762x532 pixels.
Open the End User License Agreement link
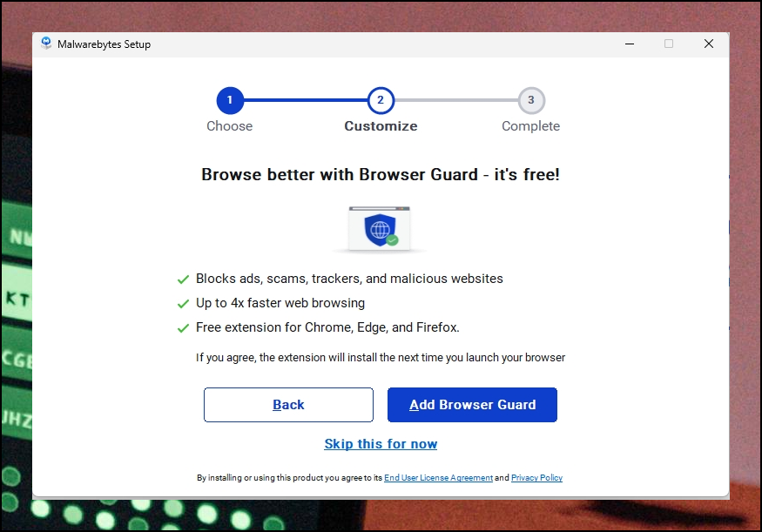click(438, 478)
